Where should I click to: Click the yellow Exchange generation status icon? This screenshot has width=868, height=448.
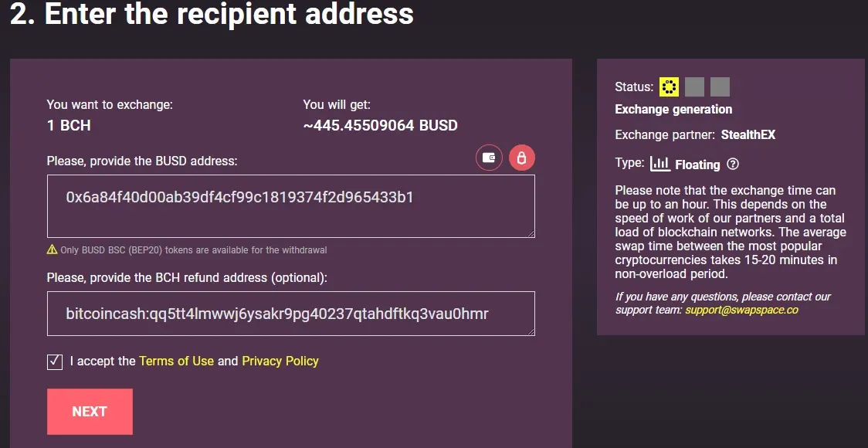pyautogui.click(x=669, y=87)
